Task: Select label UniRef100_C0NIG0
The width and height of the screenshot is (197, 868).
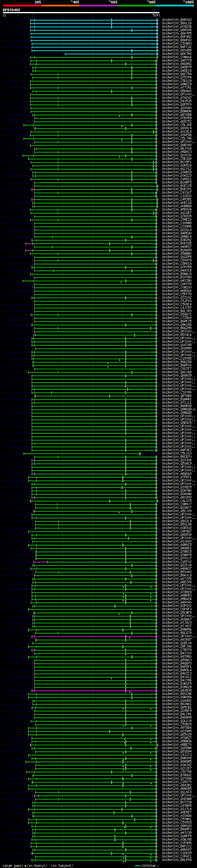Action: point(177,287)
